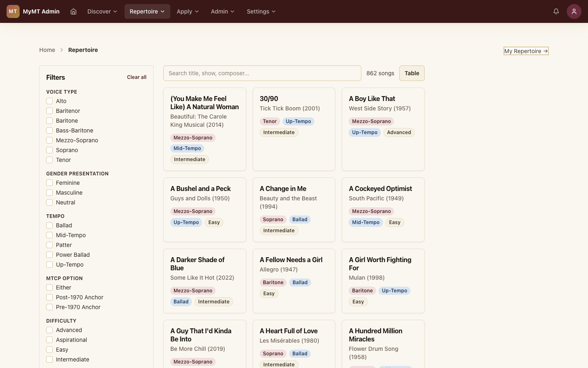Open A Guy That I'd Kinda Be Into
Screen dimensions: 588x368
point(205,344)
